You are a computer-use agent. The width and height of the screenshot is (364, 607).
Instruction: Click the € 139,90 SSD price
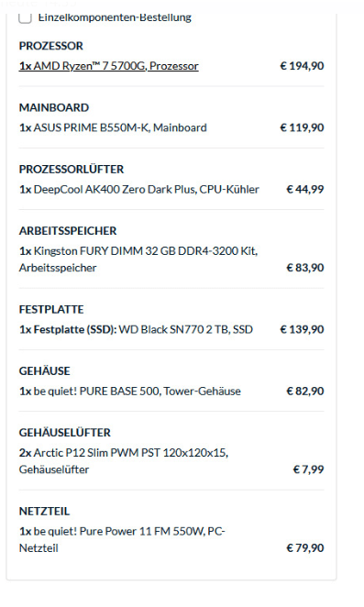point(302,329)
